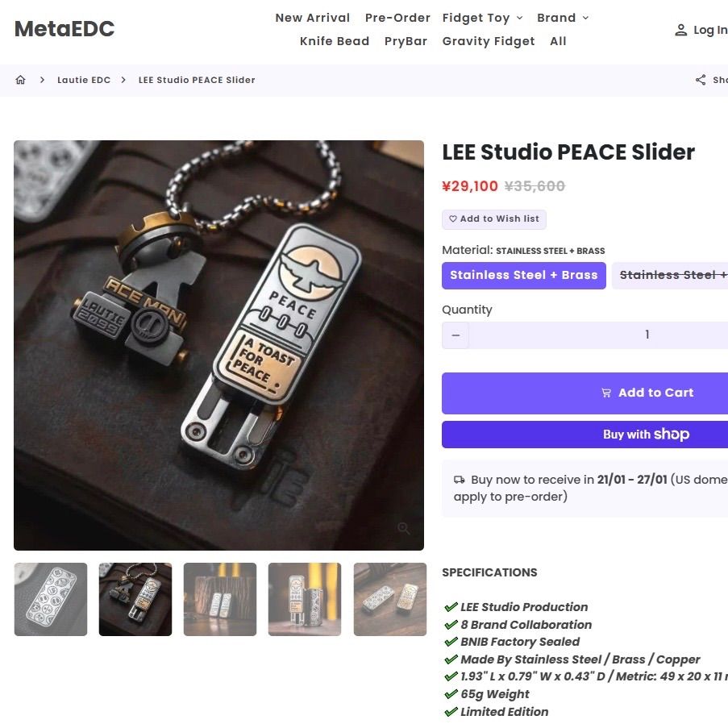Expand the Brand dropdown
Image resolution: width=728 pixels, height=728 pixels.
562,17
